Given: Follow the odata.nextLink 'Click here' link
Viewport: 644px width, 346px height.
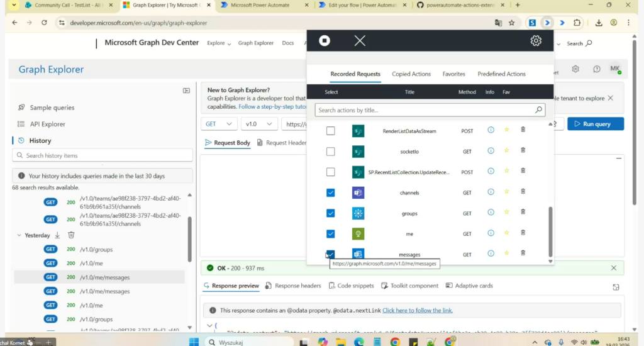Looking at the screenshot, I should click(x=417, y=310).
